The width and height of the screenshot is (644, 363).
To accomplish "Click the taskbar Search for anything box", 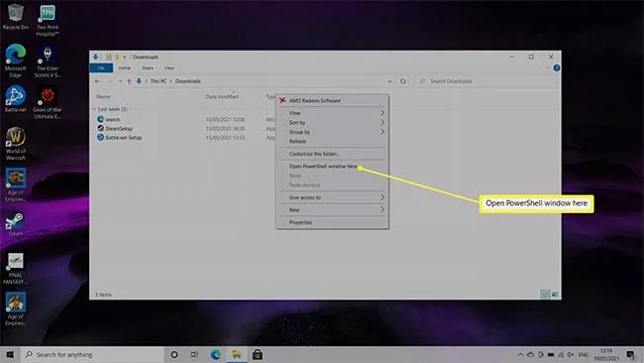I will [x=92, y=354].
